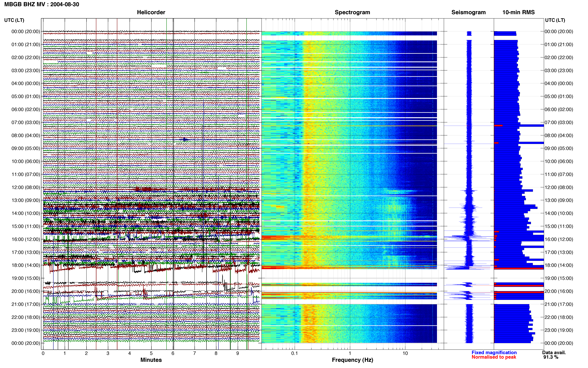
Task: Click spectrogram frequency tick label '0.1'
Action: (x=295, y=353)
